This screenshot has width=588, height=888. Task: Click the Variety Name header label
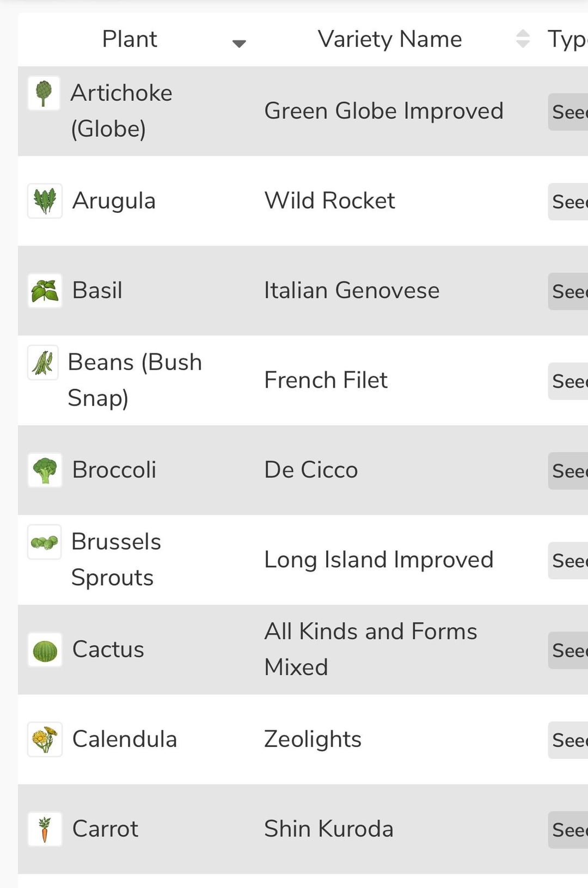pos(390,39)
